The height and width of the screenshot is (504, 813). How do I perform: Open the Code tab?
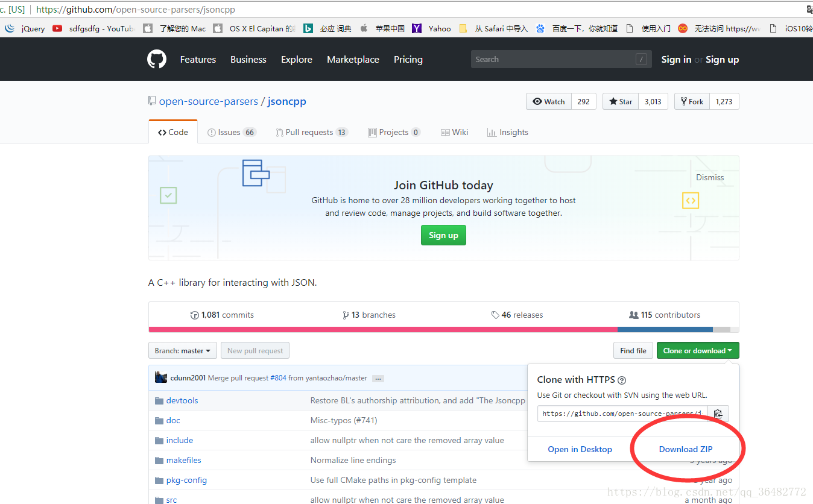[173, 132]
